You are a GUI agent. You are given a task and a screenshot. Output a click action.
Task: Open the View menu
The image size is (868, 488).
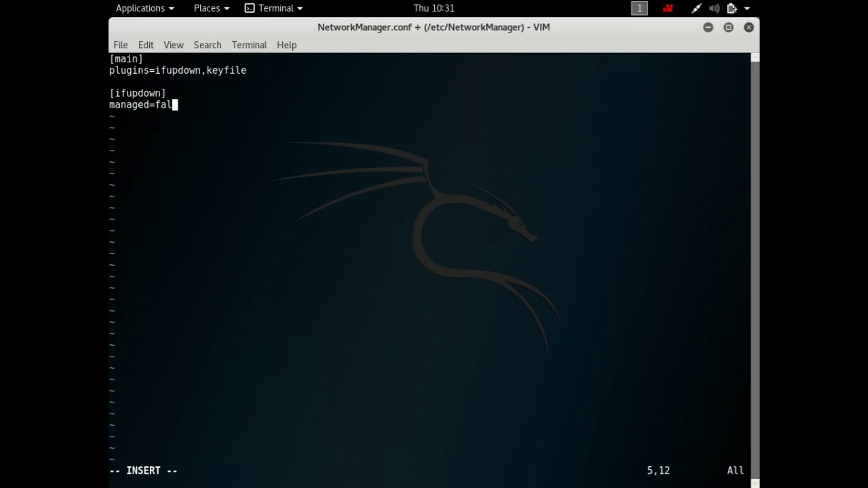coord(174,45)
